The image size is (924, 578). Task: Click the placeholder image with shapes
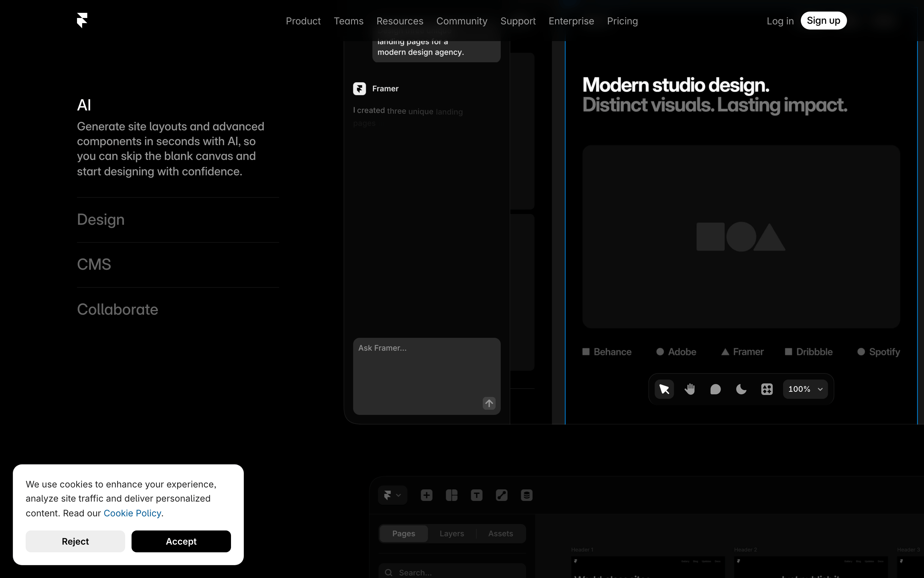point(741,237)
